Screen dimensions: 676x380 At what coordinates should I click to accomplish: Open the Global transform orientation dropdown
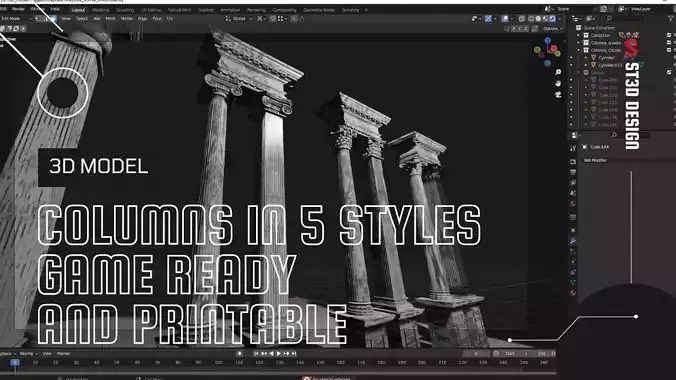click(239, 19)
